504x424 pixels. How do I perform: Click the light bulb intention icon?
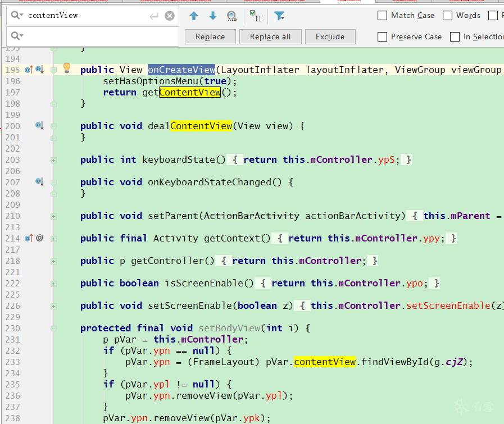click(x=67, y=68)
